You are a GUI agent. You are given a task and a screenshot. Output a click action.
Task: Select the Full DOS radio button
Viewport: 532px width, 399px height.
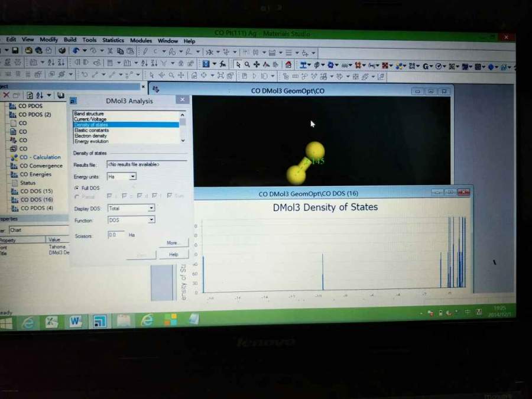click(77, 187)
